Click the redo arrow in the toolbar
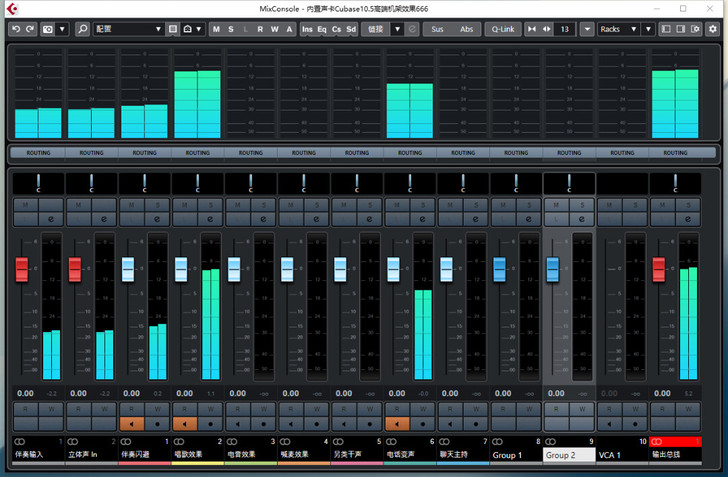The width and height of the screenshot is (728, 477). [x=29, y=30]
